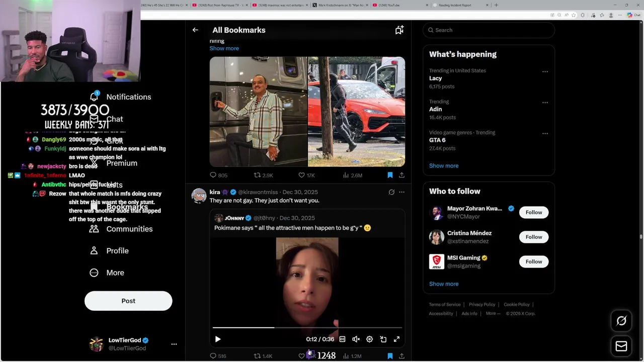Open the Communities sidebar item

pyautogui.click(x=121, y=229)
